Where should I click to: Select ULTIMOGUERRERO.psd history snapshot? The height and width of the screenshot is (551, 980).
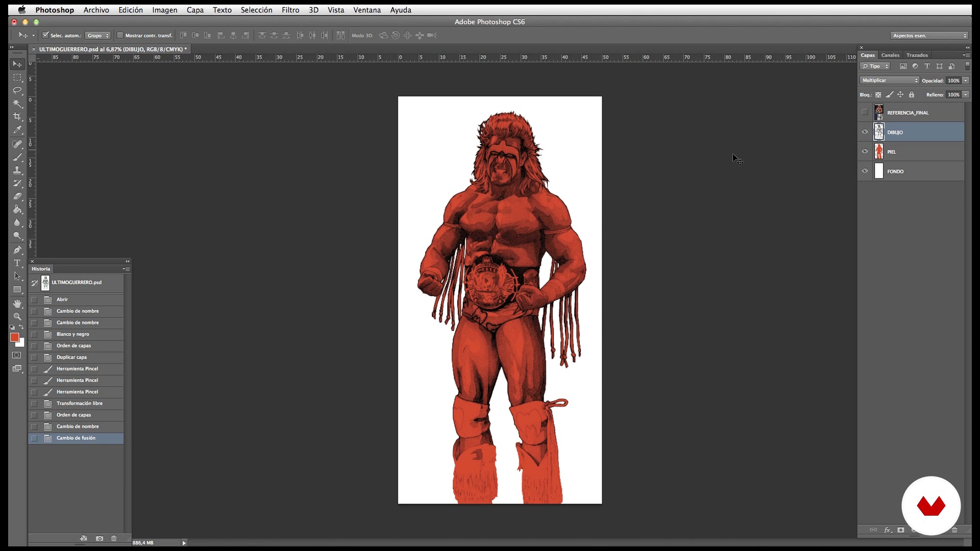pos(76,283)
